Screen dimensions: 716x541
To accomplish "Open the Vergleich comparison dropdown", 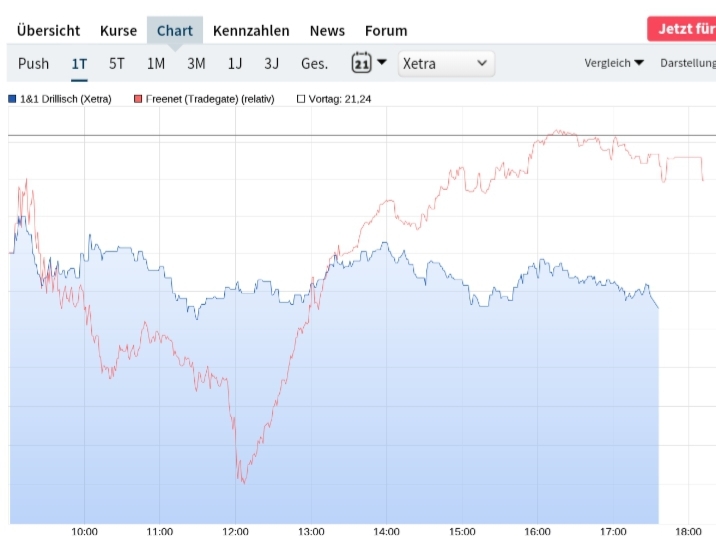I will [614, 63].
